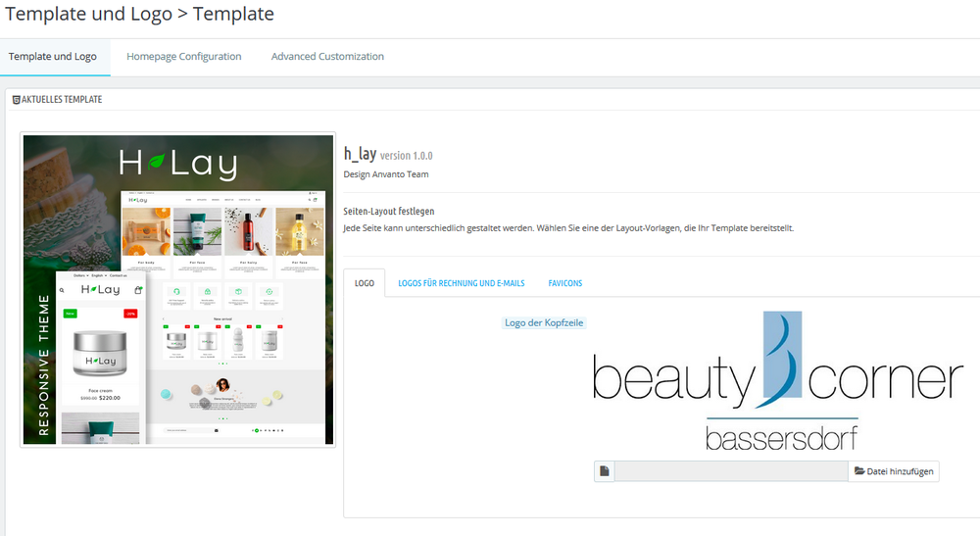Viewport: 980px width, 536px height.
Task: Open Logos für Rechnung und E-Mails tab
Action: tap(462, 283)
